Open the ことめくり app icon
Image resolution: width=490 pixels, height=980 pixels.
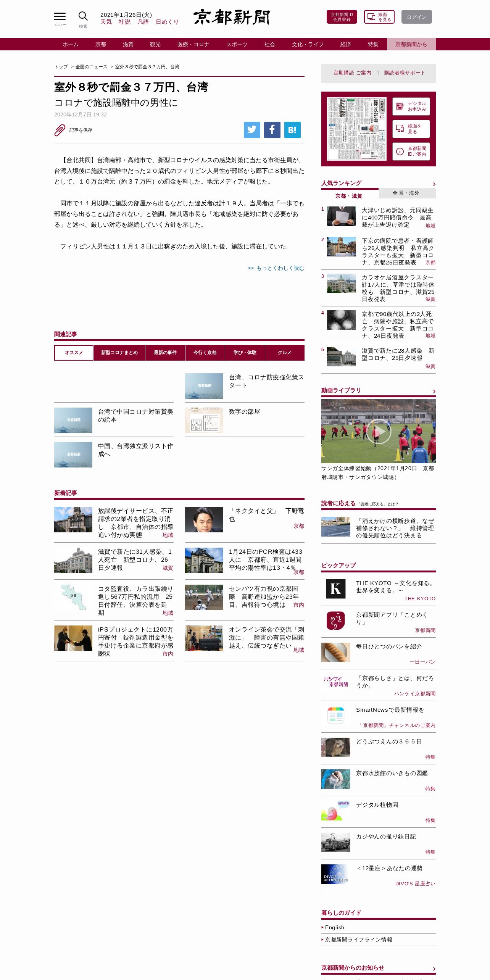click(x=336, y=621)
